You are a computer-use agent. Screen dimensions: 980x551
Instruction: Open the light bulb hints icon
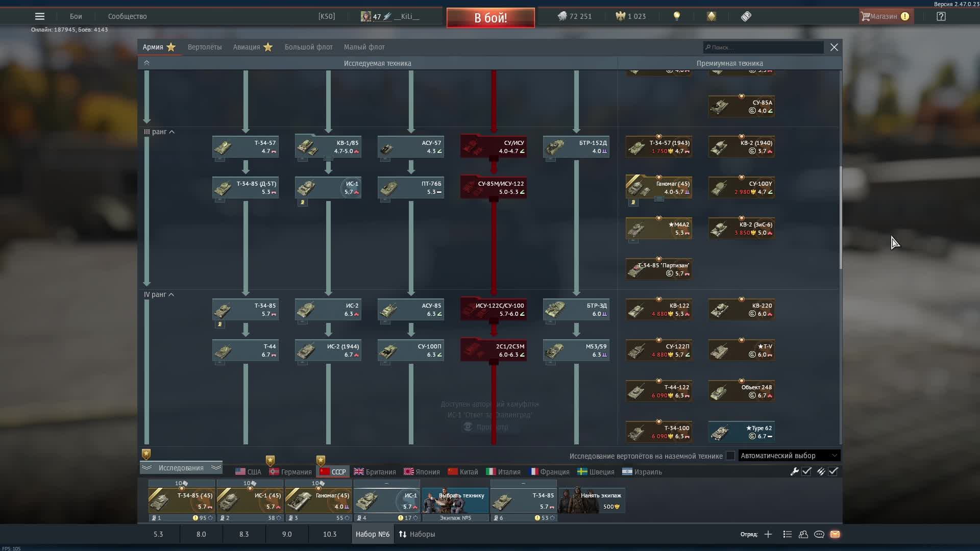[677, 16]
